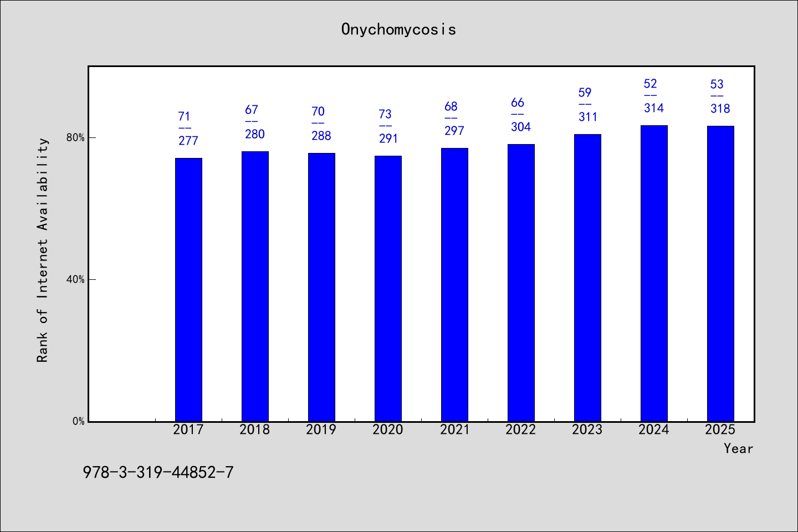
Task: Click the value 304 above 2022 bar
Action: coord(521,127)
